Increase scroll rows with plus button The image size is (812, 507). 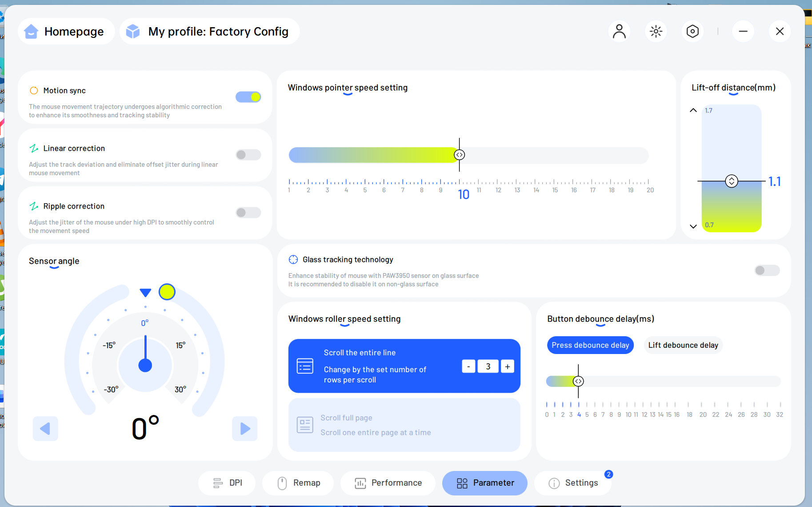pyautogui.click(x=508, y=366)
